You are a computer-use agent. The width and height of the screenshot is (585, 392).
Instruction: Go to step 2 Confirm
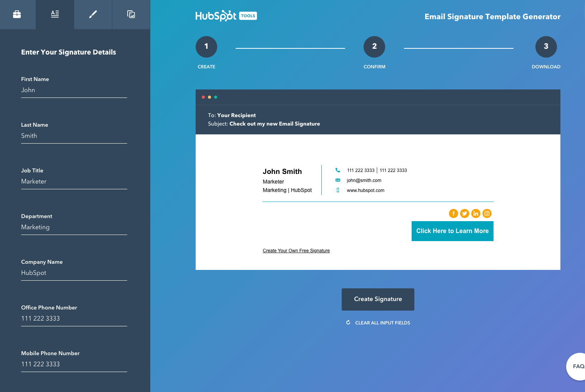coord(374,47)
